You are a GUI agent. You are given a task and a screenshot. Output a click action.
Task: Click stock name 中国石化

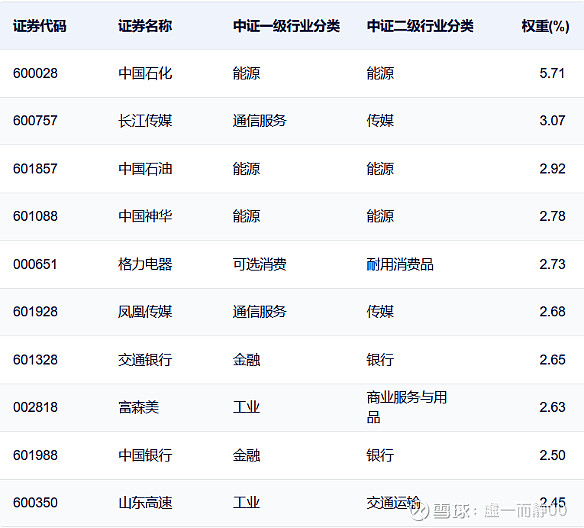(x=145, y=73)
